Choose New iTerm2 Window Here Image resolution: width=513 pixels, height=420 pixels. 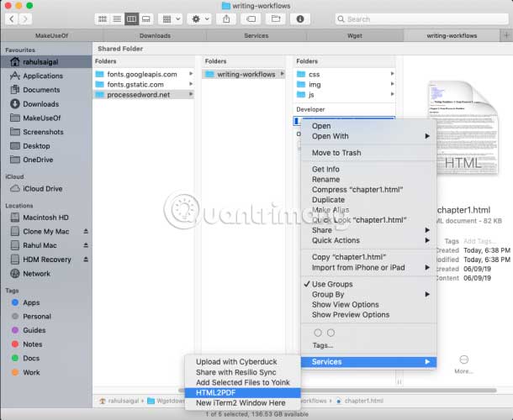(243, 403)
